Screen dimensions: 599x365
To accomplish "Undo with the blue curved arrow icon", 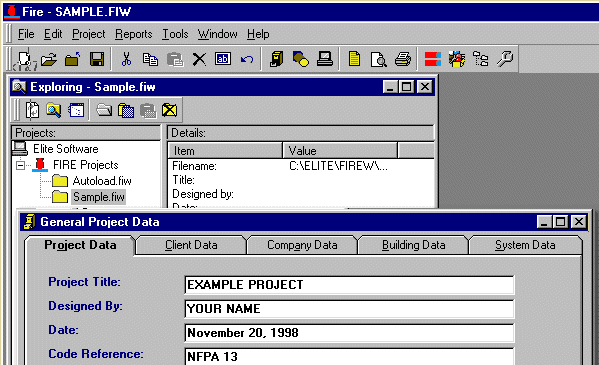I will coord(247,59).
